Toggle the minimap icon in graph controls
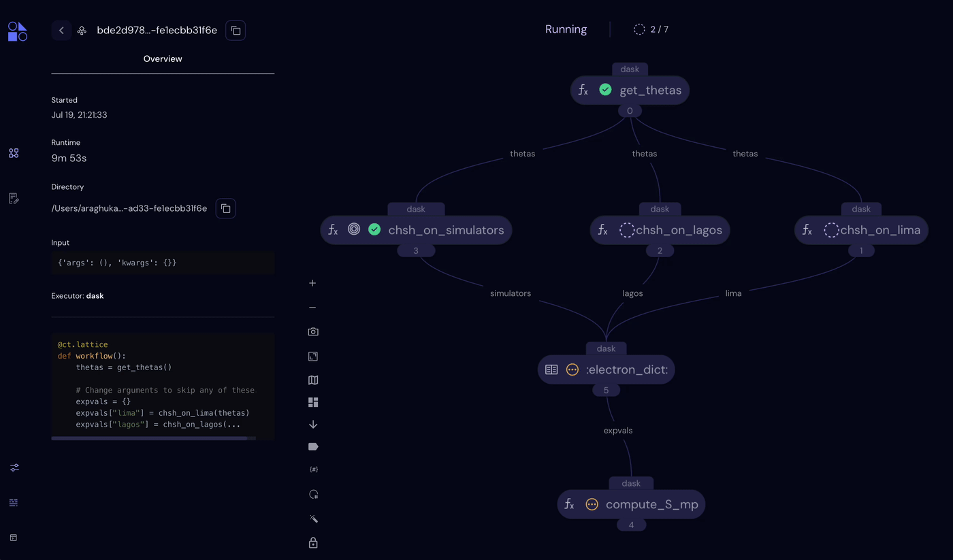Screen dimensions: 953x560 (313, 380)
